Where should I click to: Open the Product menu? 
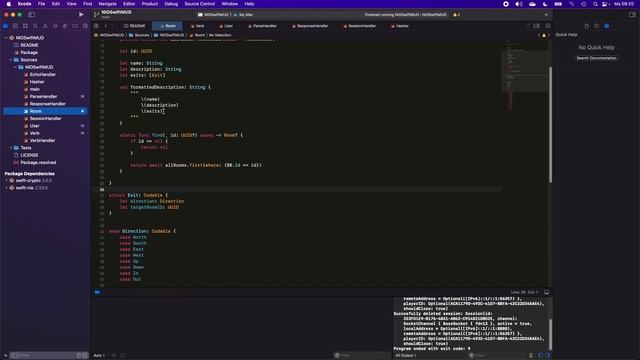tap(150, 4)
